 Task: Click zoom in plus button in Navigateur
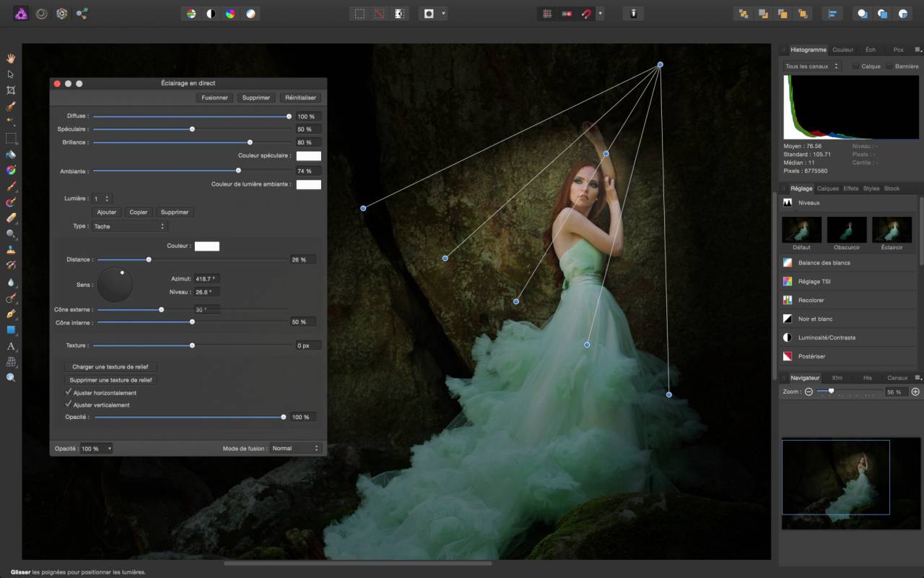coord(915,392)
